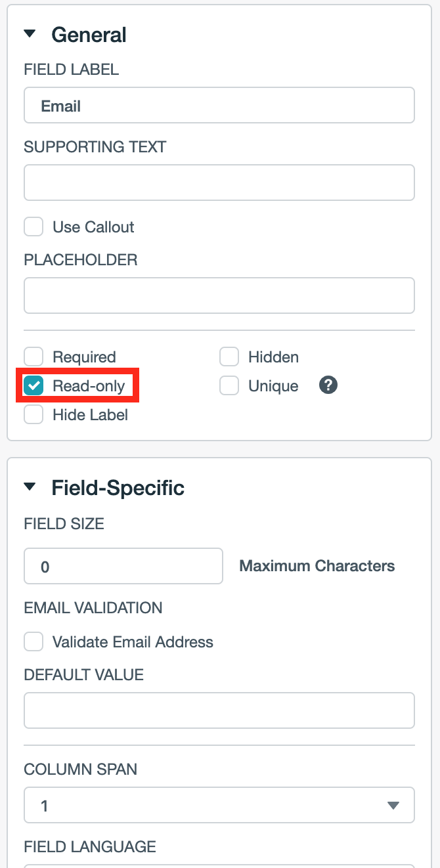The height and width of the screenshot is (868, 440).
Task: Enable the Required checkbox
Action: coord(33,357)
